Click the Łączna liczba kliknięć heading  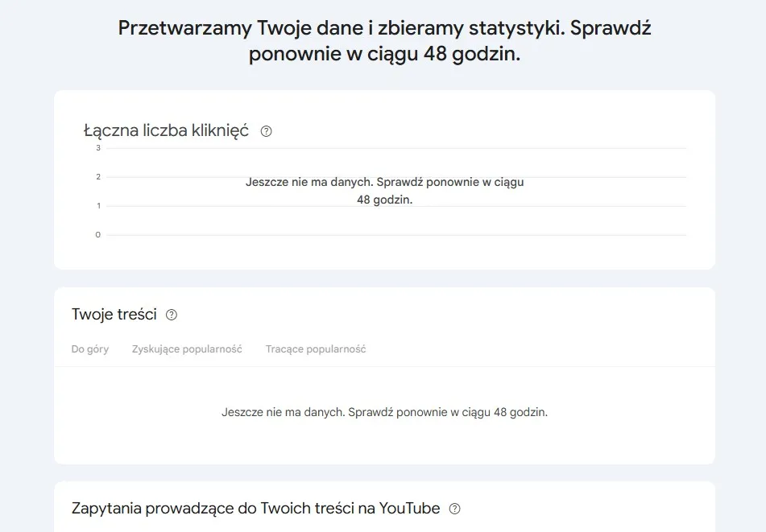[166, 131]
